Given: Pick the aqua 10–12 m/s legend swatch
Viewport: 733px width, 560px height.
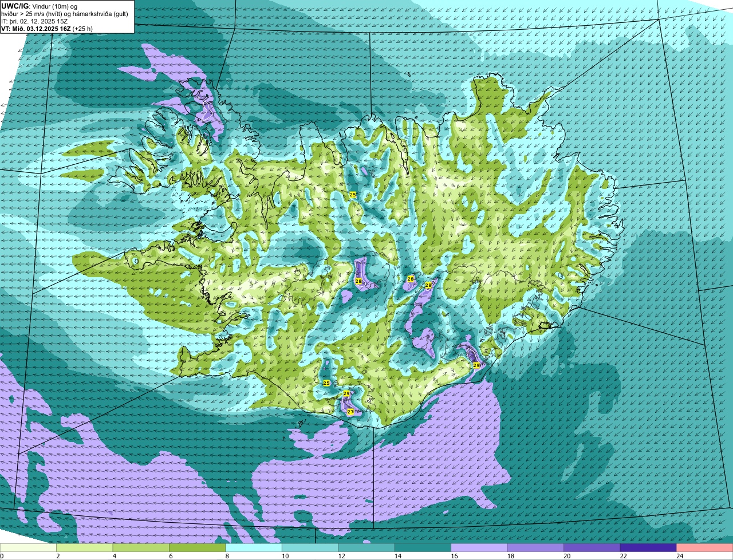Looking at the screenshot, I should (x=310, y=547).
